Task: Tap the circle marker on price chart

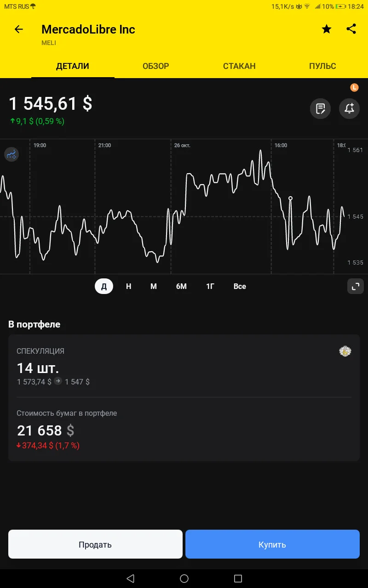Action: (x=290, y=198)
